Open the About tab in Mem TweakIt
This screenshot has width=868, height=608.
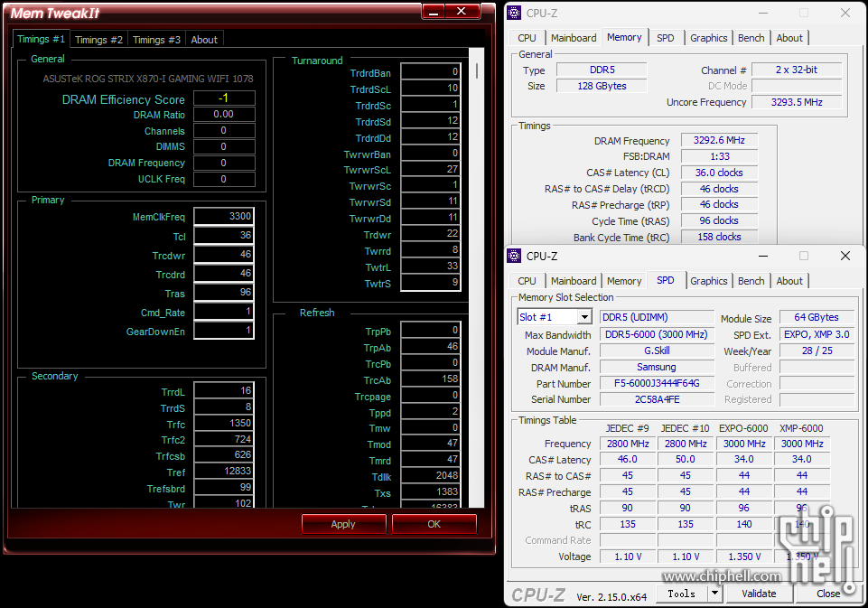click(x=204, y=40)
